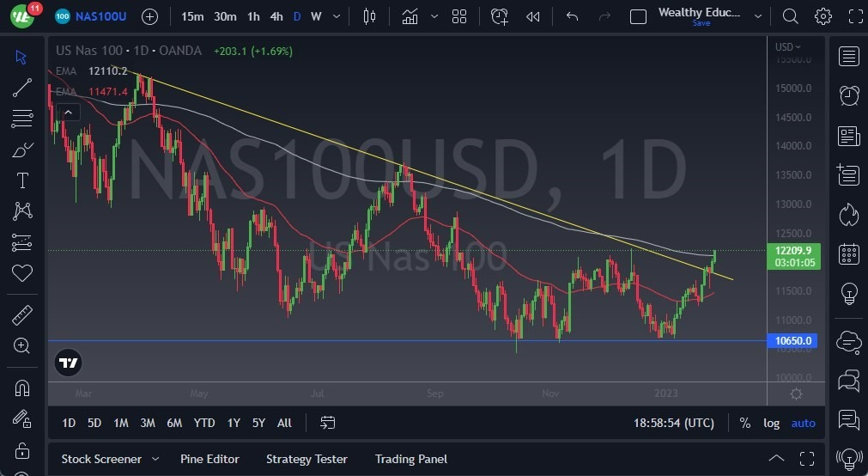Undo the last chart action
The width and height of the screenshot is (868, 476).
tap(573, 16)
